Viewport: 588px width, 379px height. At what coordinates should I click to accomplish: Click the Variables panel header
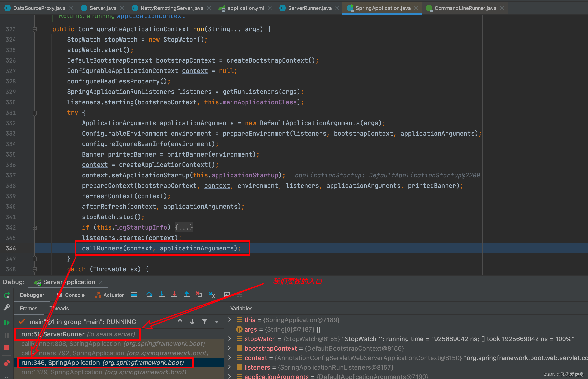click(241, 308)
